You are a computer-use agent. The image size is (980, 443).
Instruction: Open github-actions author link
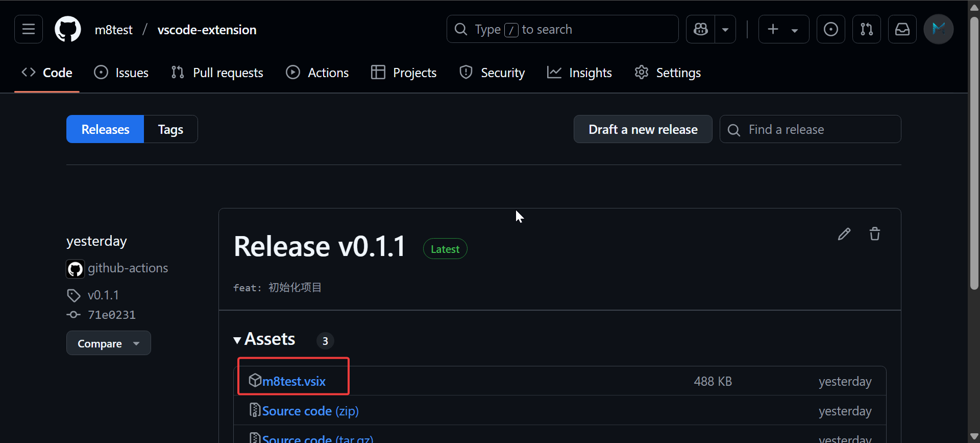click(x=128, y=268)
